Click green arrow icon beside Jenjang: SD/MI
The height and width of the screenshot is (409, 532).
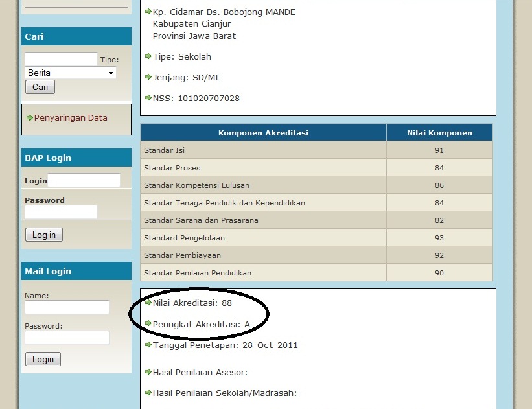tap(148, 77)
